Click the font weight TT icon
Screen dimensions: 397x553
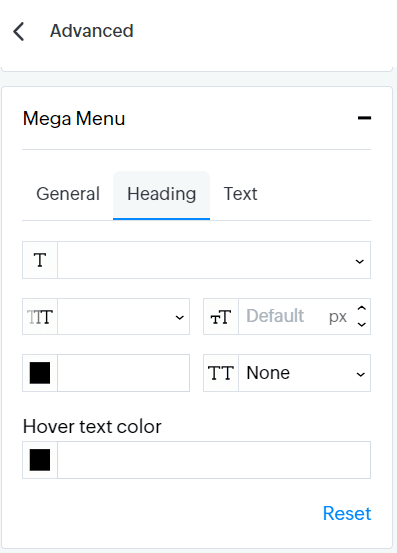click(x=40, y=317)
